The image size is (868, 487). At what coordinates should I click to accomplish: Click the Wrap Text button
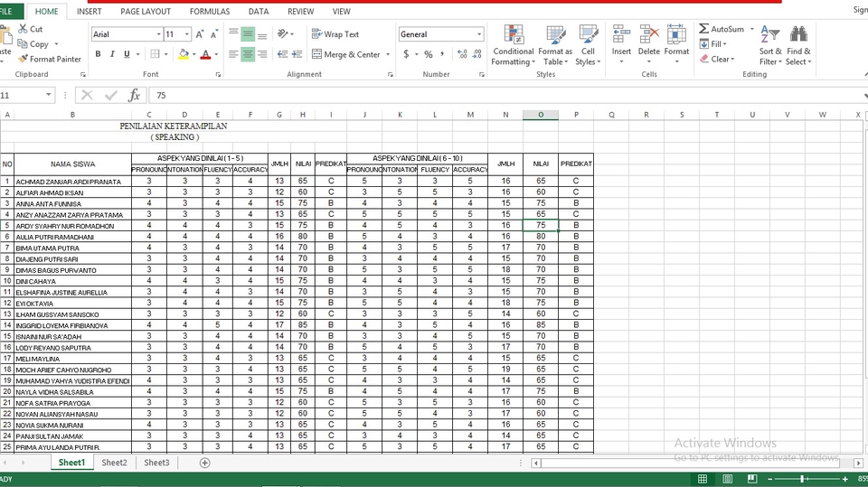(335, 34)
